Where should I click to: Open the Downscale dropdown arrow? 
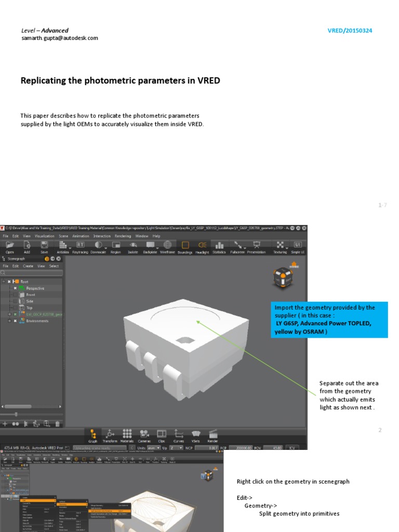point(105,248)
